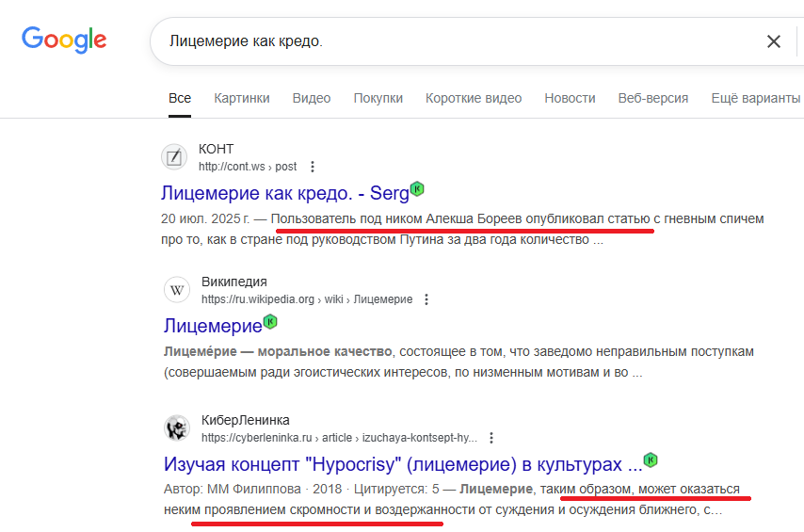Open the Короткие видео tab
This screenshot has height=532, width=804.
[x=474, y=98]
